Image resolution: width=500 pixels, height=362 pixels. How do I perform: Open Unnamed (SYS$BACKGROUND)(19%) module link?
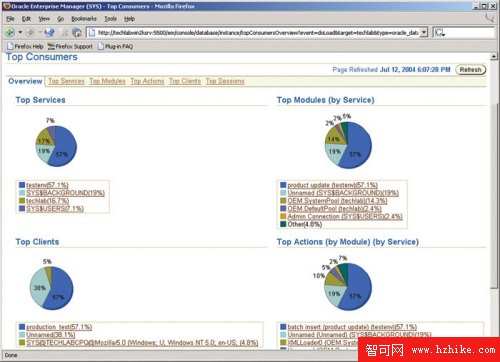click(x=343, y=193)
